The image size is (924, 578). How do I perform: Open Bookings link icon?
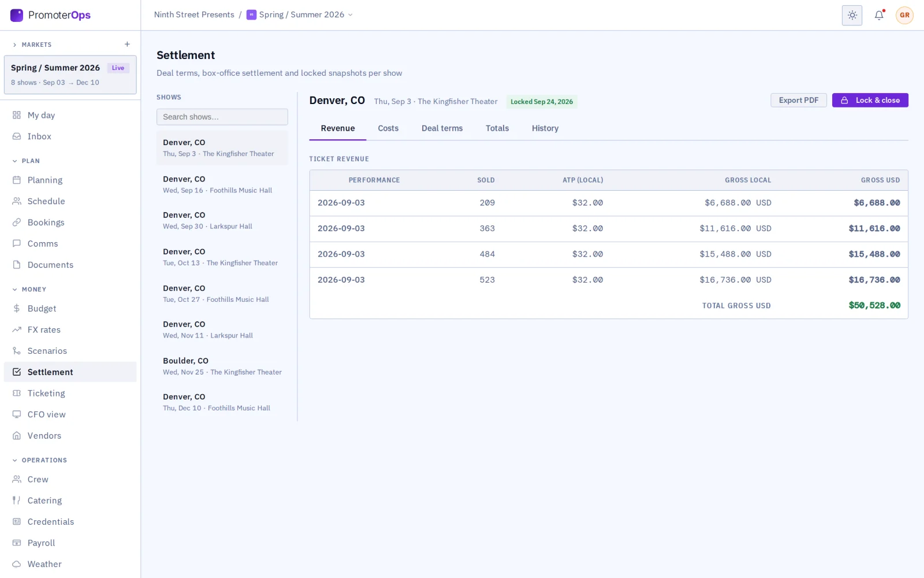17,223
